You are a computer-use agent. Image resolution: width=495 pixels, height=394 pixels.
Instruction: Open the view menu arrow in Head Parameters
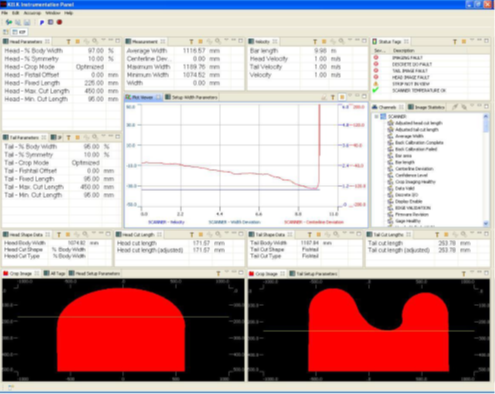point(103,40)
